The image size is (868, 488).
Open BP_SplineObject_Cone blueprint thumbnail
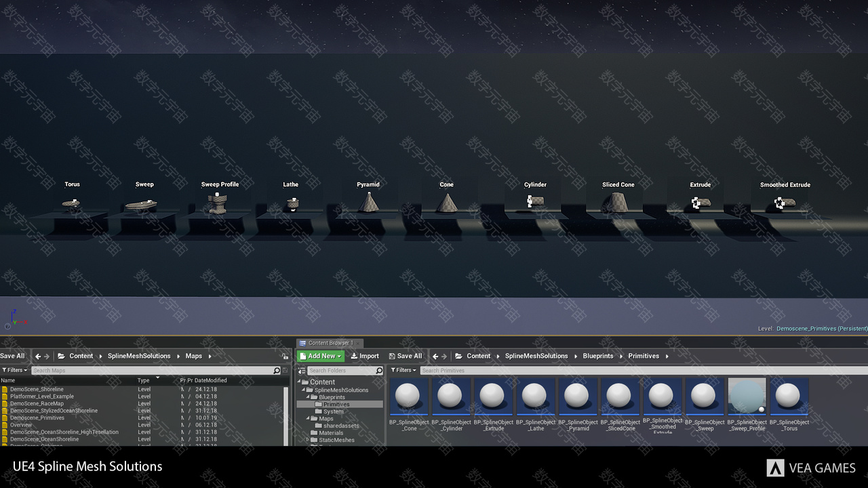pyautogui.click(x=408, y=396)
